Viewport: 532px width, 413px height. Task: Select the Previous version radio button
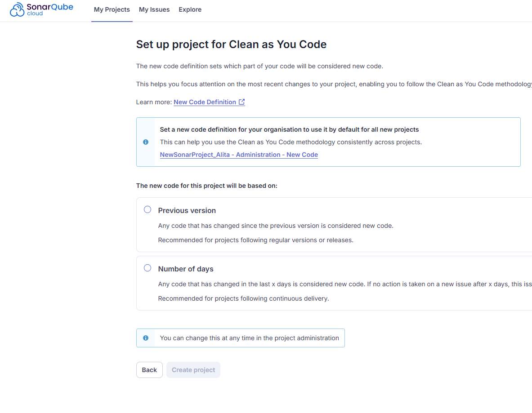[147, 209]
